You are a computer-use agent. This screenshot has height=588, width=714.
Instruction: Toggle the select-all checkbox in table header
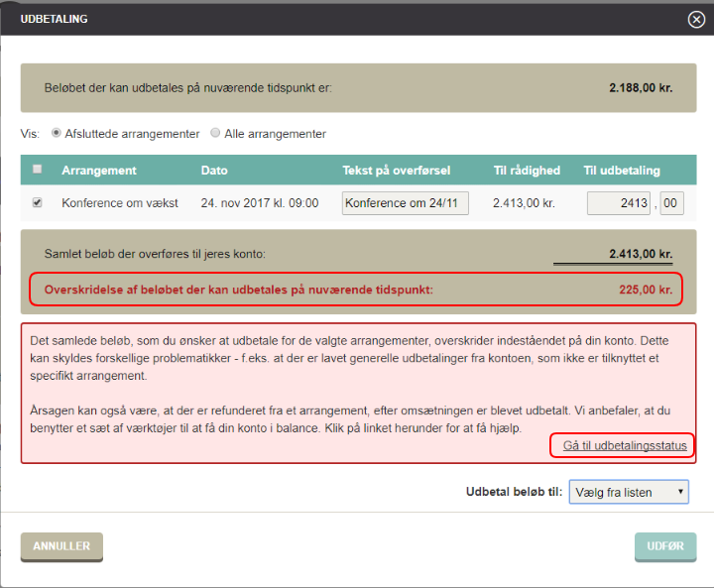pyautogui.click(x=38, y=170)
